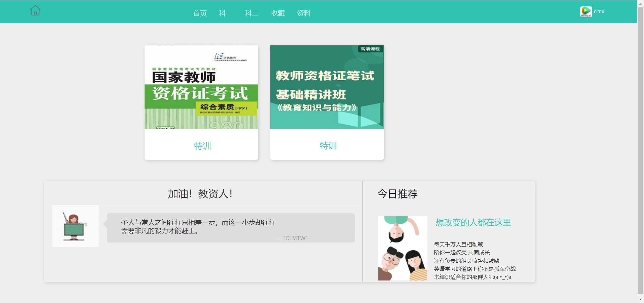Click the teacher cartoon avatar image
The width and height of the screenshot is (644, 303).
pos(75,226)
